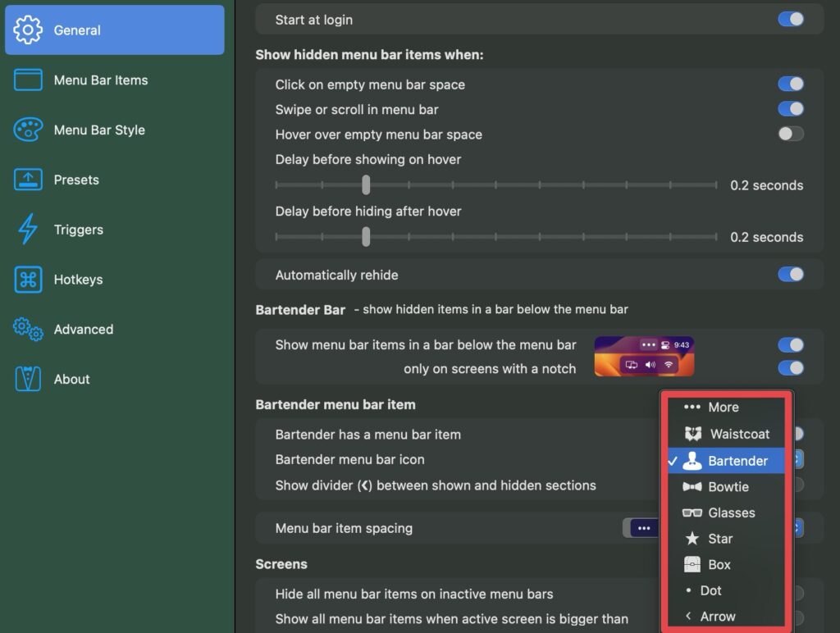Choose Box as menu bar icon
This screenshot has height=633, width=840.
click(x=727, y=564)
